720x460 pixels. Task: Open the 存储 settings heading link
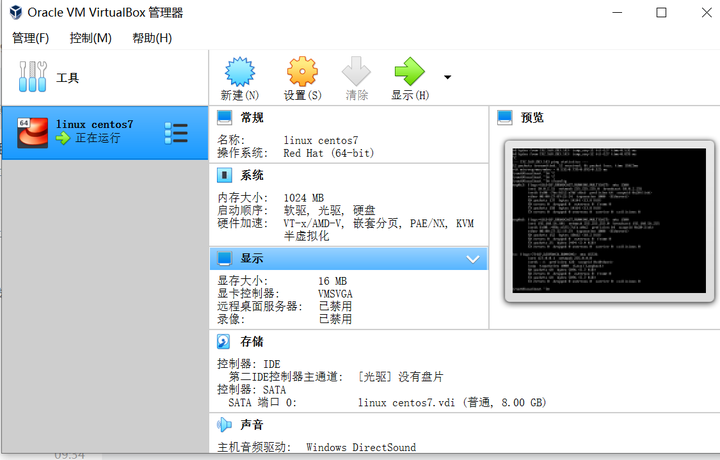point(252,342)
